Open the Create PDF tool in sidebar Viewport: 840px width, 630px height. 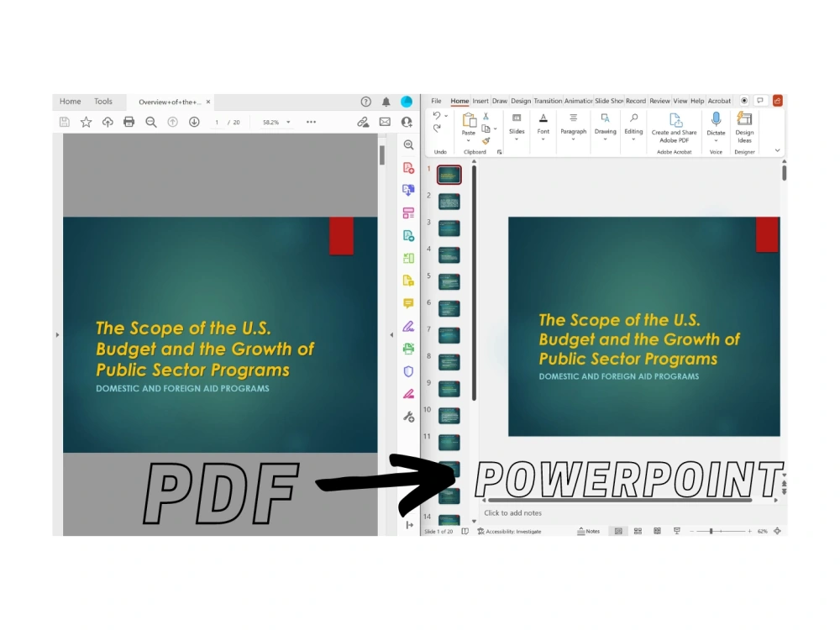pos(409,168)
